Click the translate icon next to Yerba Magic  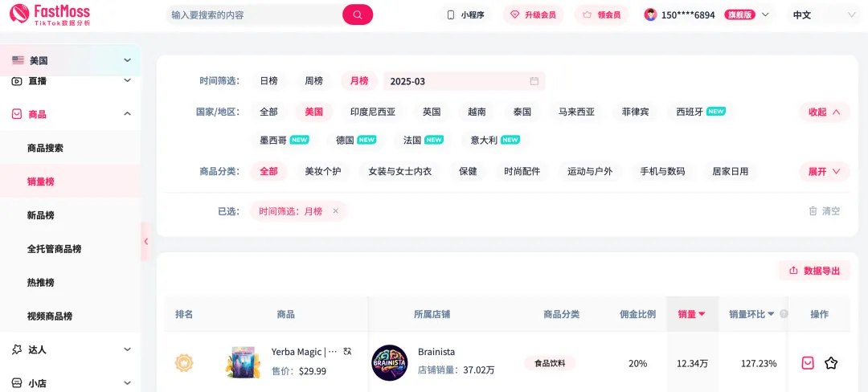click(348, 352)
